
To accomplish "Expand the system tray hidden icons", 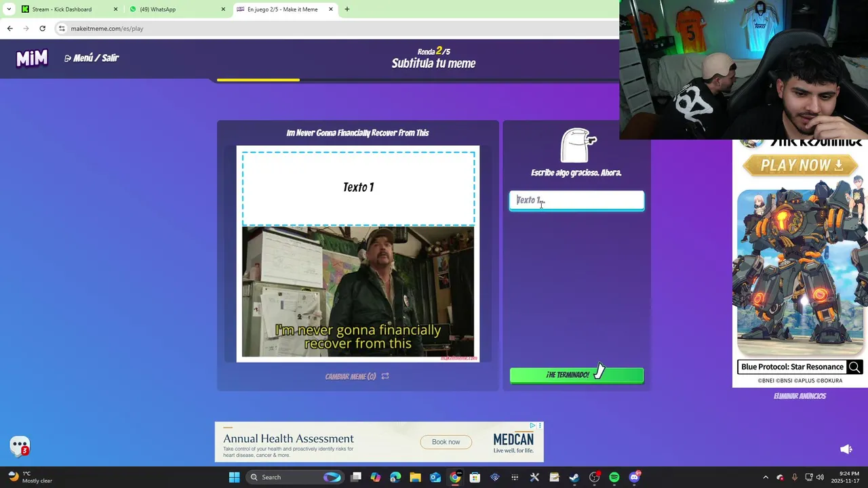I will point(766,477).
